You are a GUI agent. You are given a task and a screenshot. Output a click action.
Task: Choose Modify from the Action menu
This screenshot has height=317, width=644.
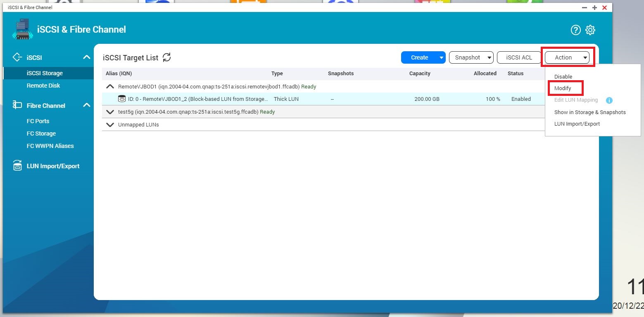coord(563,88)
